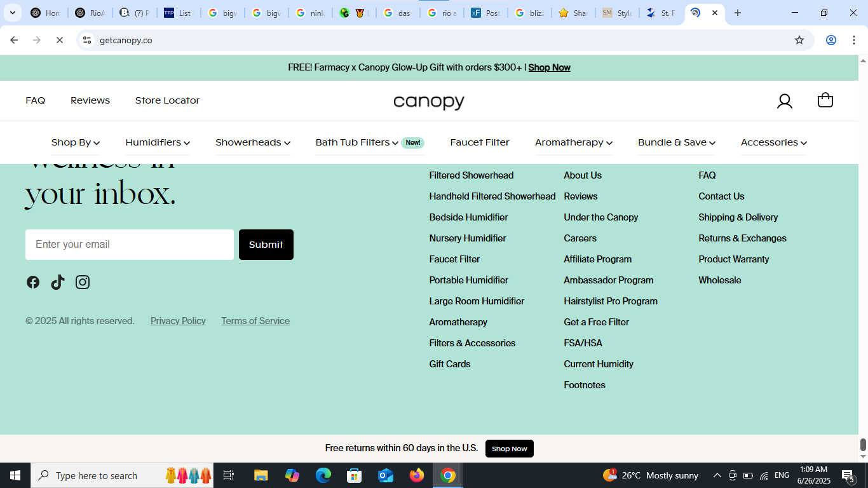Launch Microsoft Edge from taskbar
The height and width of the screenshot is (488, 868).
coord(323,475)
